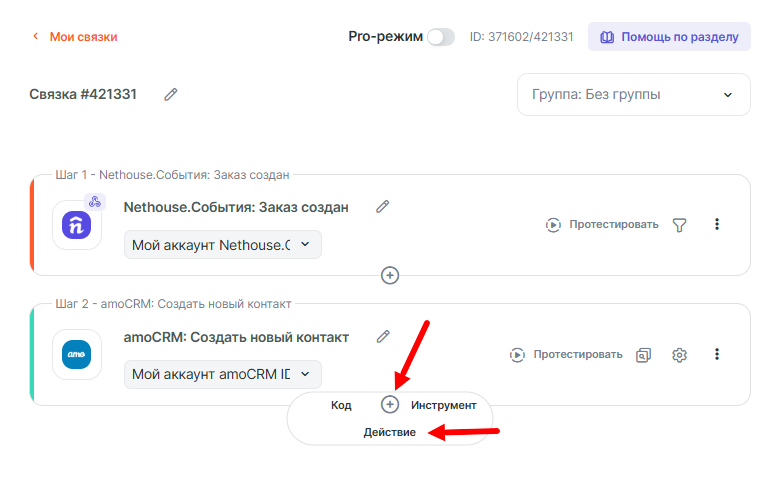Toggle the Pro-режим switch
The image size is (780, 481).
point(440,37)
